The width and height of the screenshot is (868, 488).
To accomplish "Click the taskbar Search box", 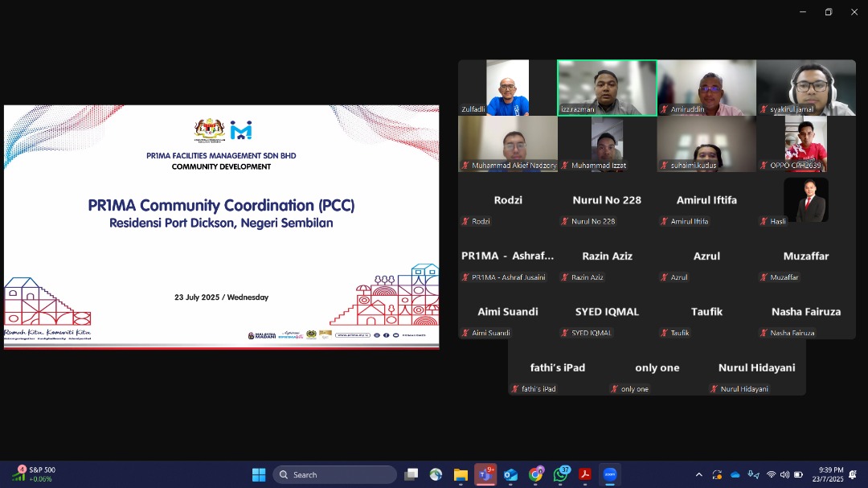I will point(334,474).
